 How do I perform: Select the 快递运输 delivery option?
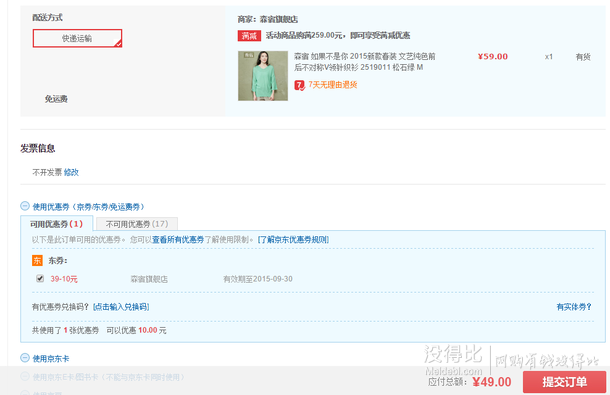77,39
